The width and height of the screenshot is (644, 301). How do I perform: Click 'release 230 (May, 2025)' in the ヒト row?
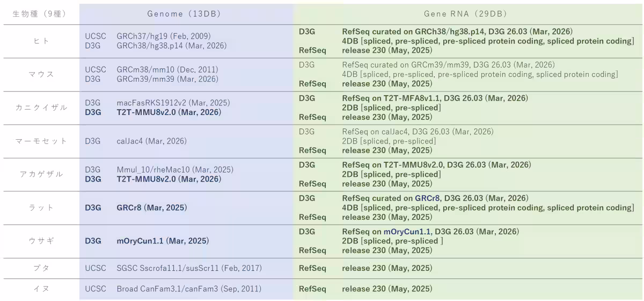tap(387, 51)
